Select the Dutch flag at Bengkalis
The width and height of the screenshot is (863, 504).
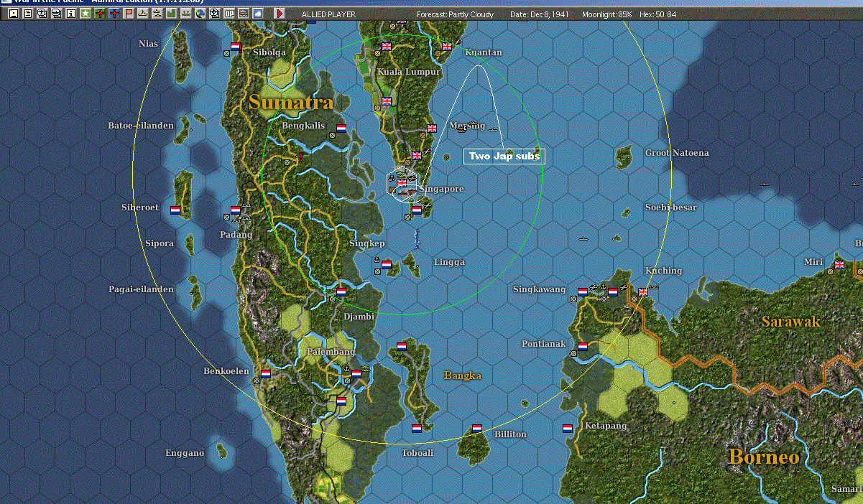341,129
